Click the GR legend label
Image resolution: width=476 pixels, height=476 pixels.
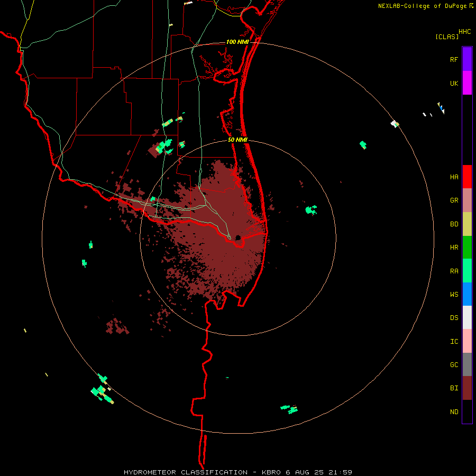click(454, 200)
